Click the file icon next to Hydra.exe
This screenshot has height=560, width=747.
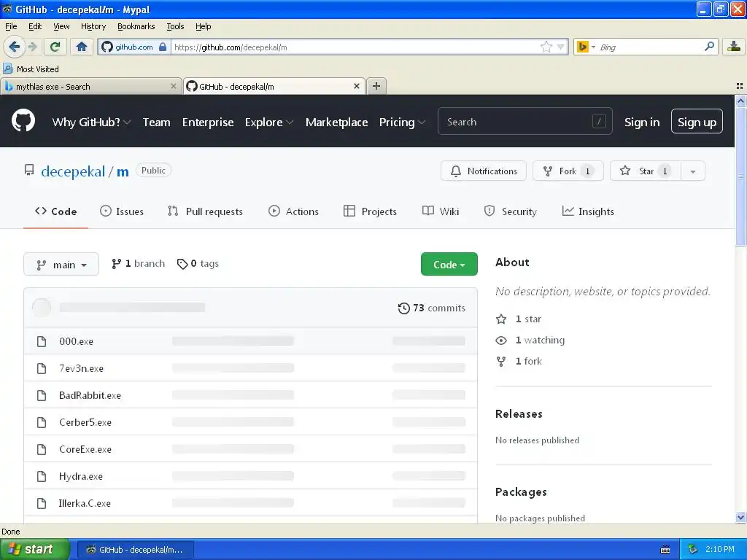[42, 476]
